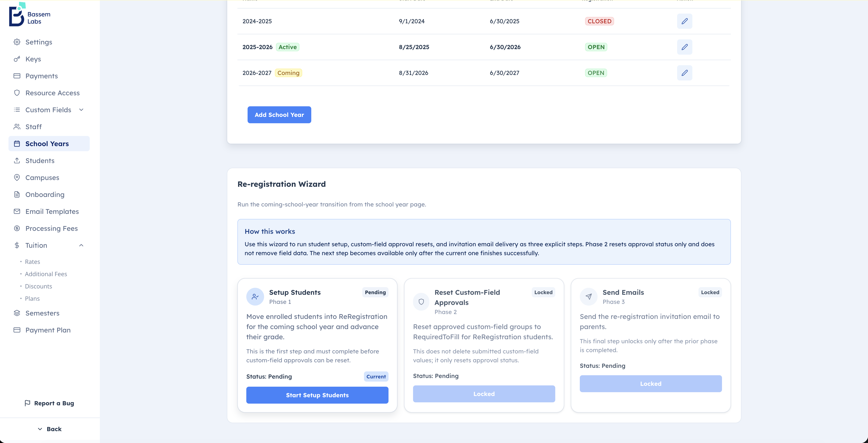Click the OPEN badge for 2025-2026
Image resolution: width=868 pixels, height=443 pixels.
coord(596,47)
